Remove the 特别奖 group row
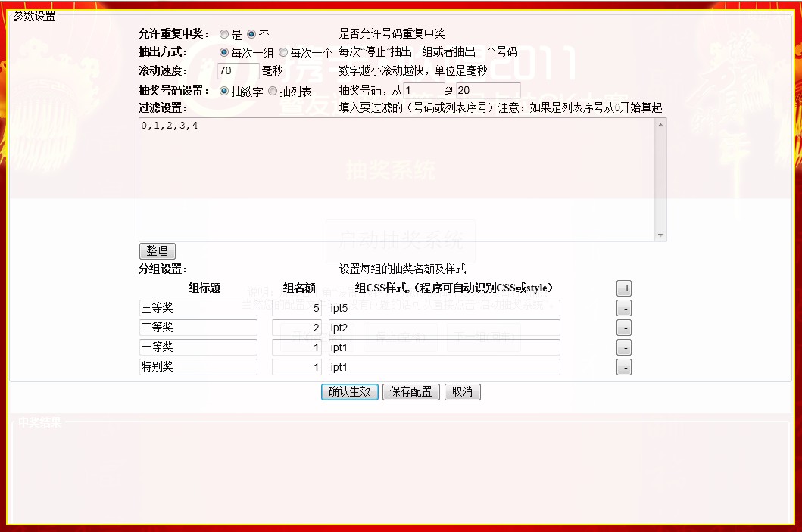The width and height of the screenshot is (802, 532). tap(624, 368)
